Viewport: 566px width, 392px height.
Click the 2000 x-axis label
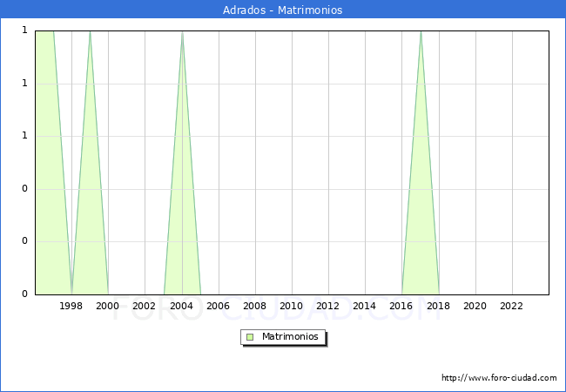pos(108,306)
